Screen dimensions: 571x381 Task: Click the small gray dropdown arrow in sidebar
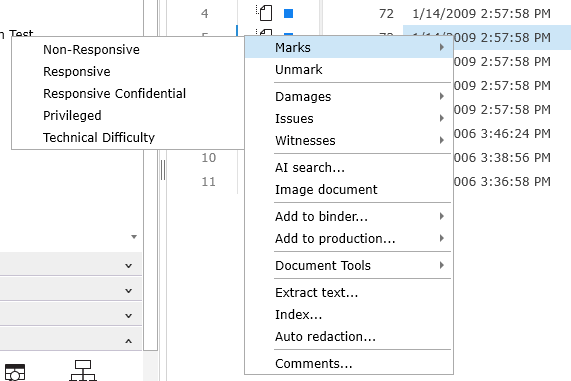pos(134,237)
